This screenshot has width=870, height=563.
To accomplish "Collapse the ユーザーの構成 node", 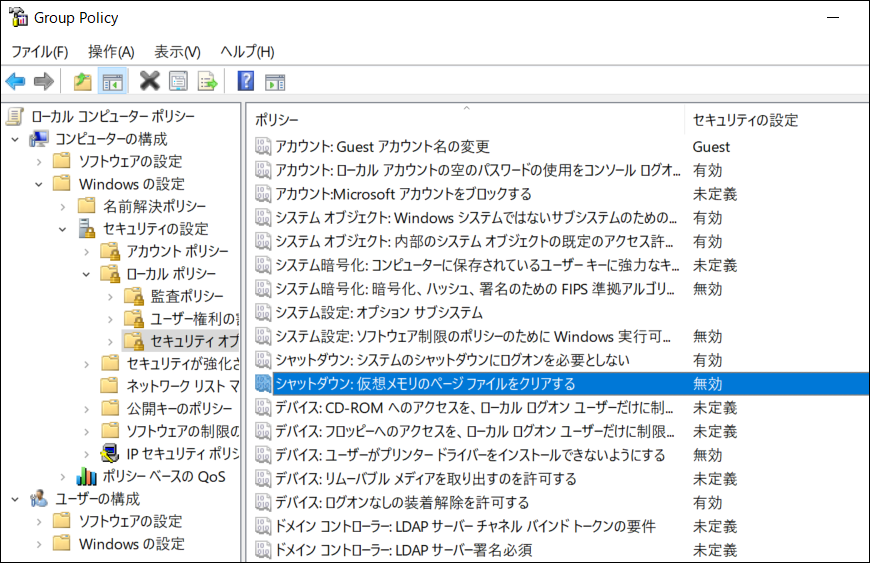I will [x=15, y=499].
